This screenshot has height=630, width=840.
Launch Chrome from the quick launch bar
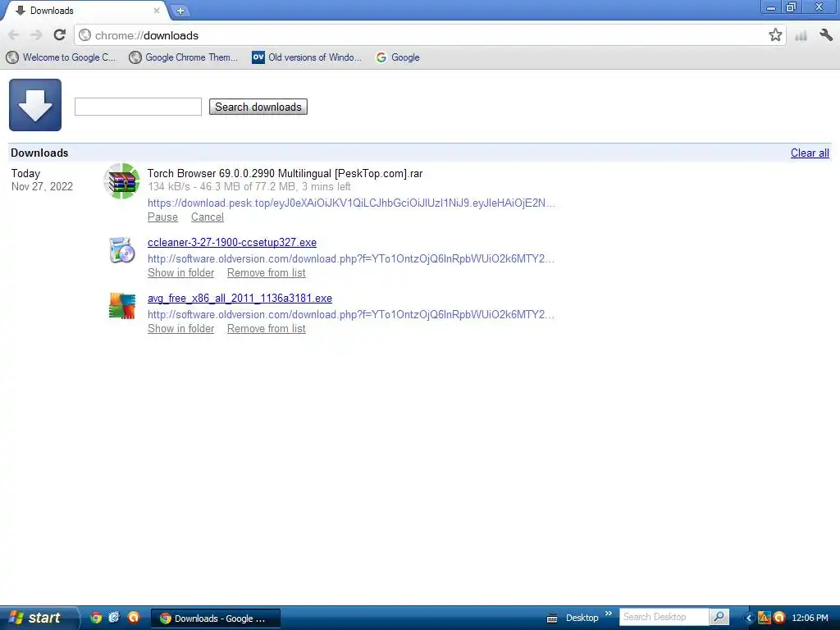pyautogui.click(x=96, y=618)
